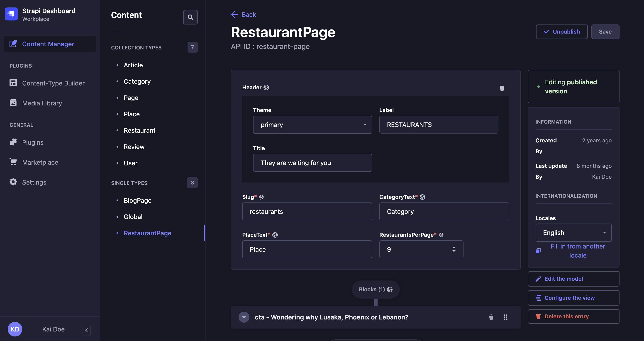The height and width of the screenshot is (341, 644).
Task: Delete the Header component via trash icon
Action: pyautogui.click(x=502, y=88)
